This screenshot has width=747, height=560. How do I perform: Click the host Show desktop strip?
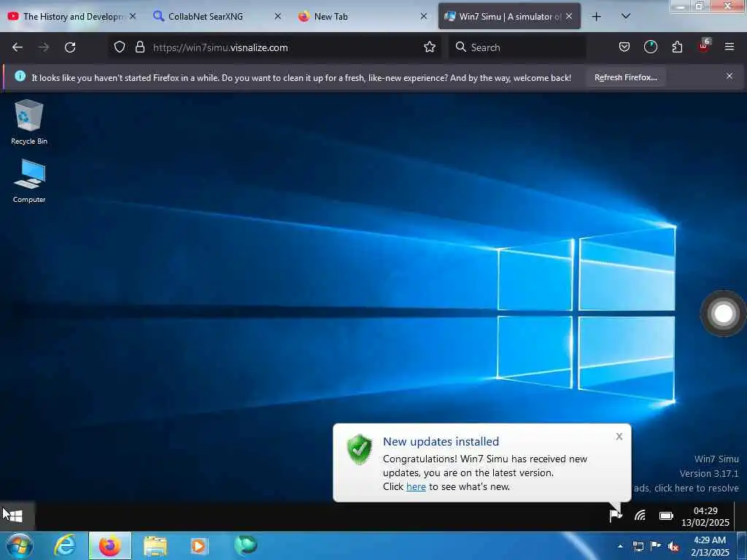(742, 545)
